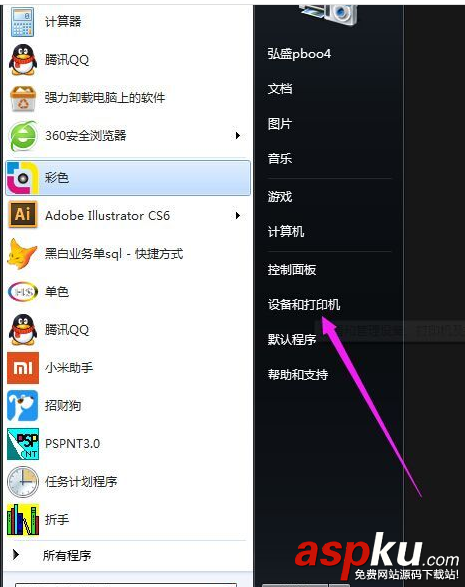Open the 黑白业务单sql - 快捷方式 fox icon
465x587 pixels.
(22, 254)
